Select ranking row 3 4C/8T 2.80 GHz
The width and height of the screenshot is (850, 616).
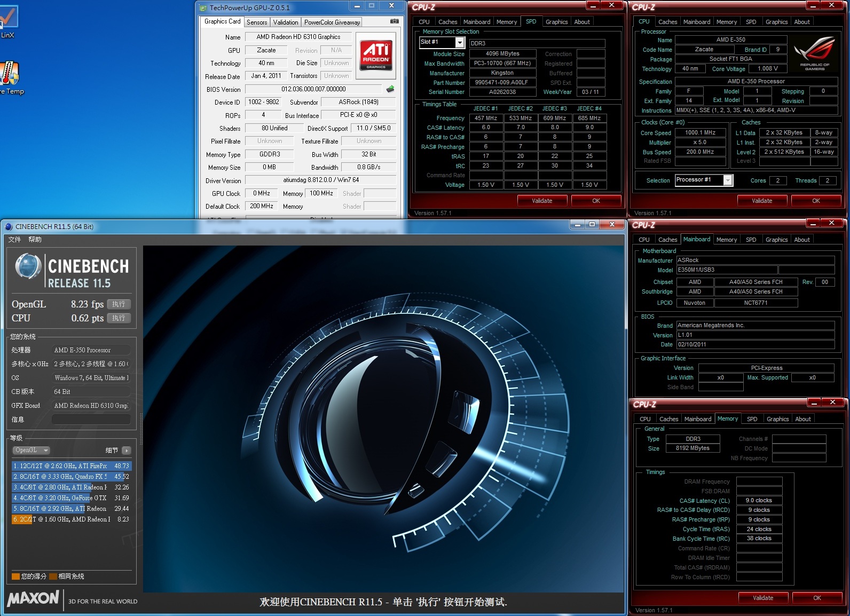click(x=70, y=487)
